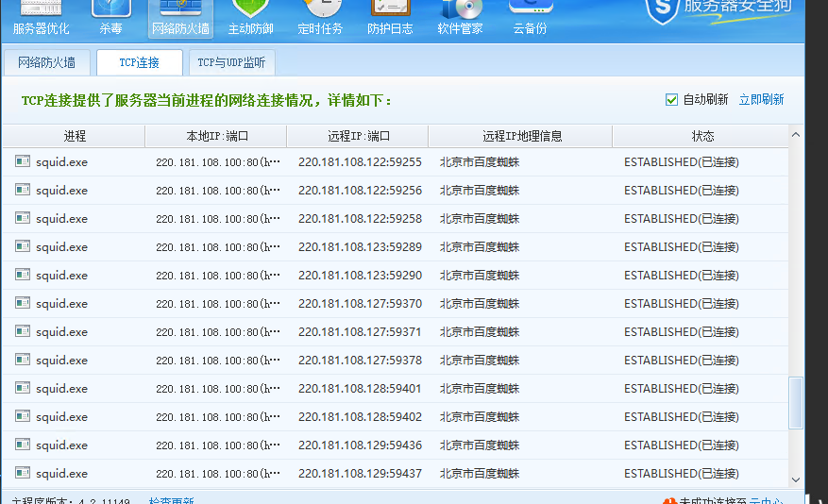Sort by the 远程IP地理信息 column header
The height and width of the screenshot is (504, 828).
(x=520, y=136)
